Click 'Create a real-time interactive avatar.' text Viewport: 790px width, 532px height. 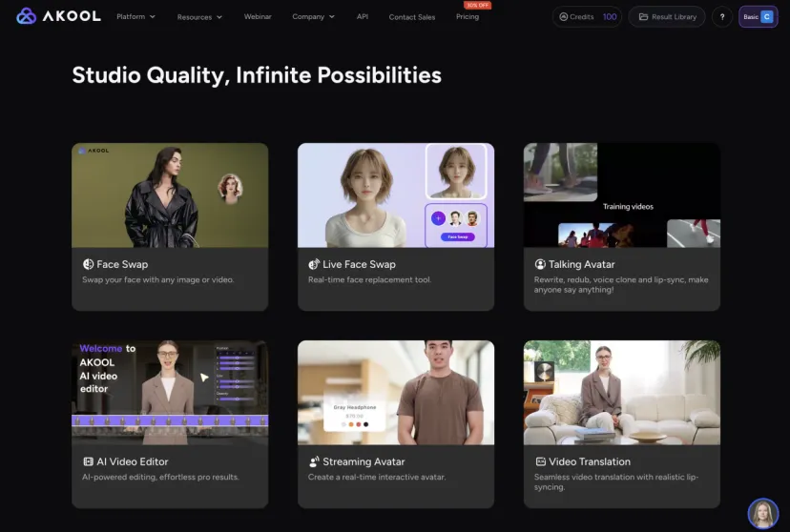click(377, 477)
